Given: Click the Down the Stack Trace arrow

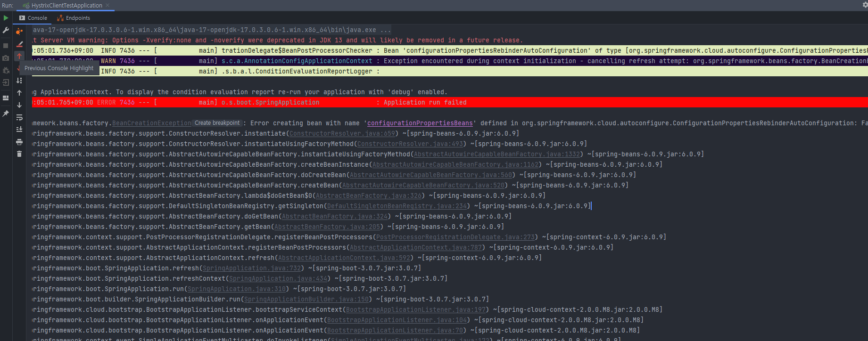Looking at the screenshot, I should pyautogui.click(x=19, y=105).
